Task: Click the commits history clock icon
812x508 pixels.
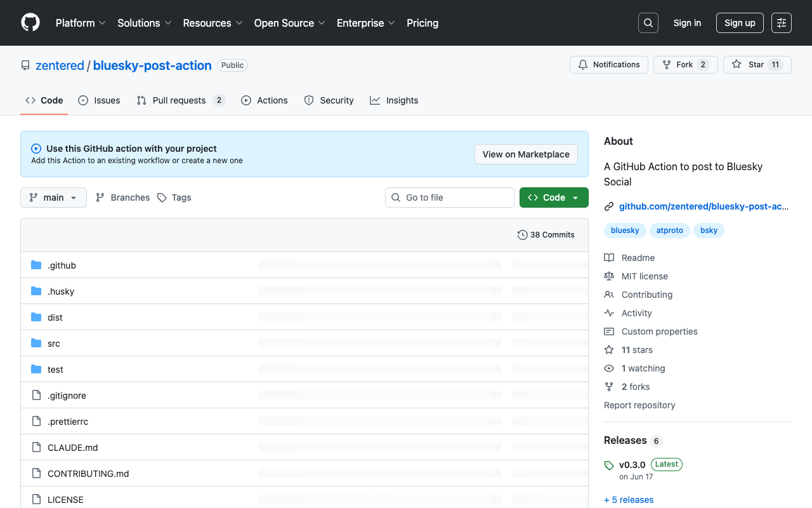Action: pyautogui.click(x=522, y=235)
